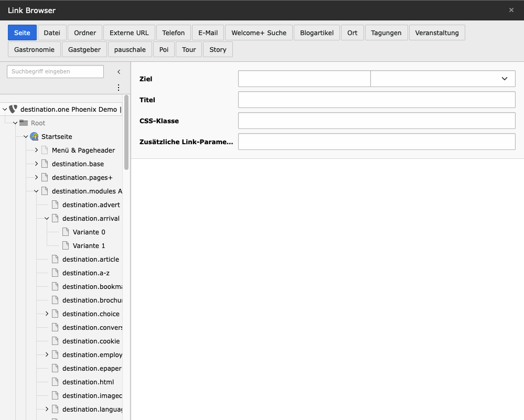The image size is (524, 420).
Task: Switch to the Telefon tab
Action: [x=174, y=33]
